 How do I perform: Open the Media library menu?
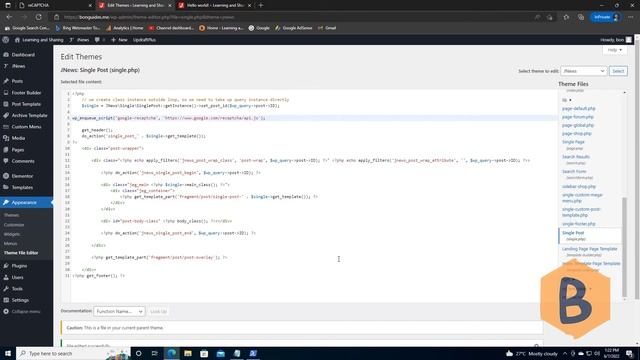point(18,138)
